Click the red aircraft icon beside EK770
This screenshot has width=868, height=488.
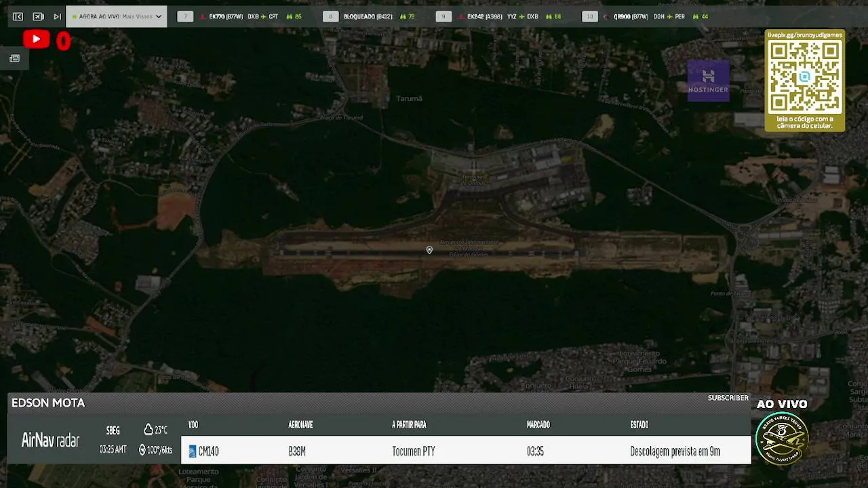[203, 16]
